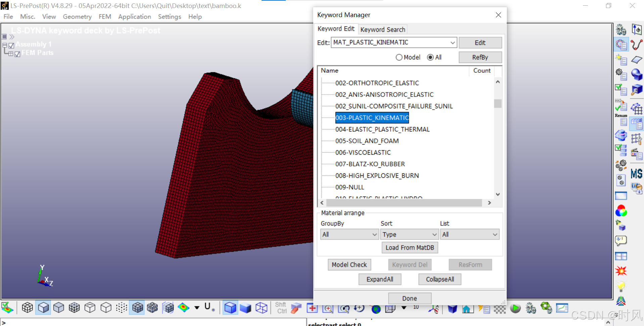Image resolution: width=644 pixels, height=326 pixels.
Task: Click the double chevron above the parts tree
Action: pos(12,37)
